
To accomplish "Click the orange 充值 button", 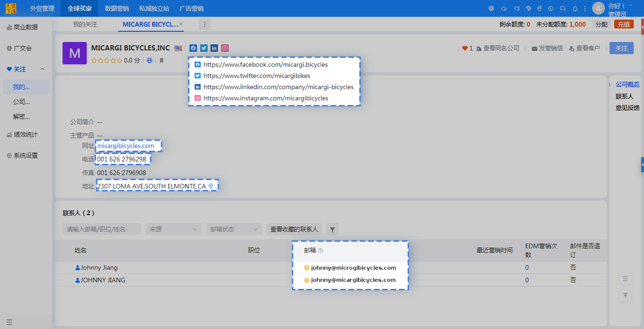I will [624, 24].
